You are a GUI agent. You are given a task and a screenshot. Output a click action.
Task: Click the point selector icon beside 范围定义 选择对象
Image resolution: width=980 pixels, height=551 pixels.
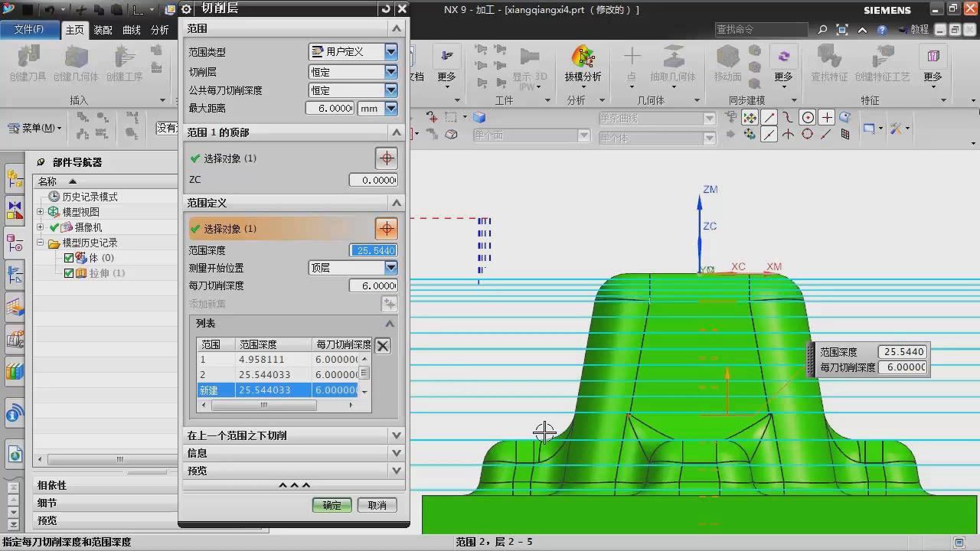pos(386,229)
